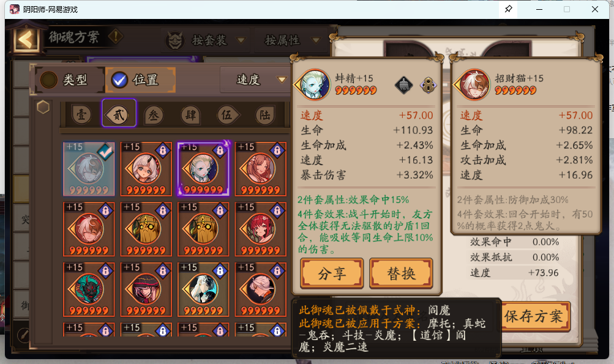
Task: Click the 替换 button
Action: 401,273
